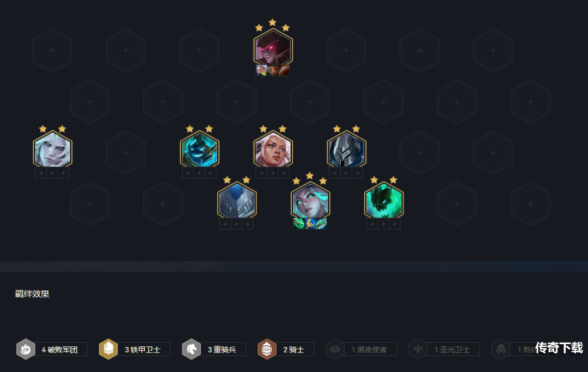
Task: Select the bronze 骑士 helmet trait icon
Action: pyautogui.click(x=267, y=349)
